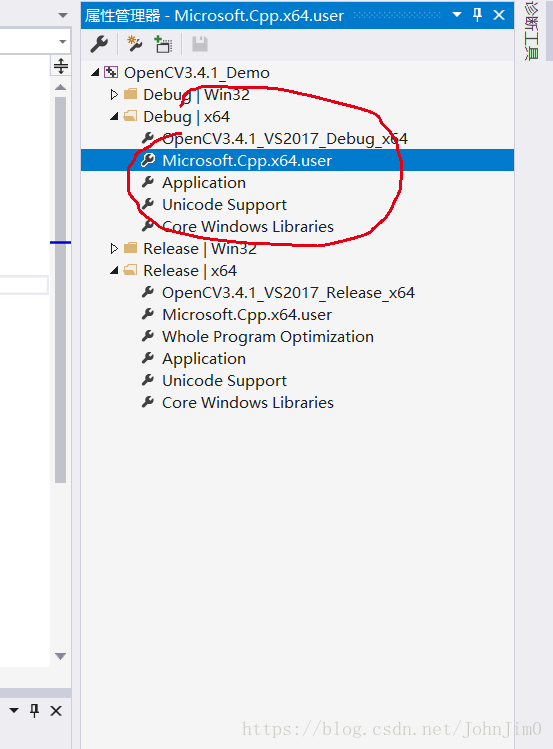This screenshot has height=749, width=553.
Task: Open Properties with the wrench toolbar icon
Action: (99, 44)
